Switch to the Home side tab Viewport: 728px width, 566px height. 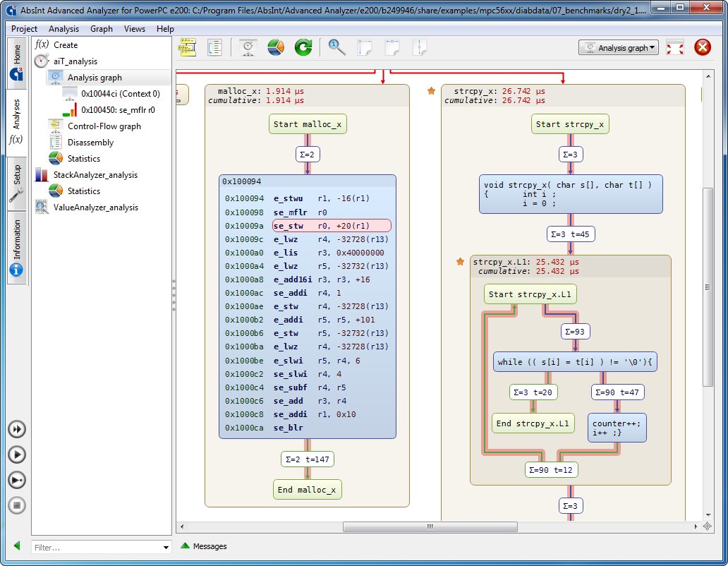point(17,63)
